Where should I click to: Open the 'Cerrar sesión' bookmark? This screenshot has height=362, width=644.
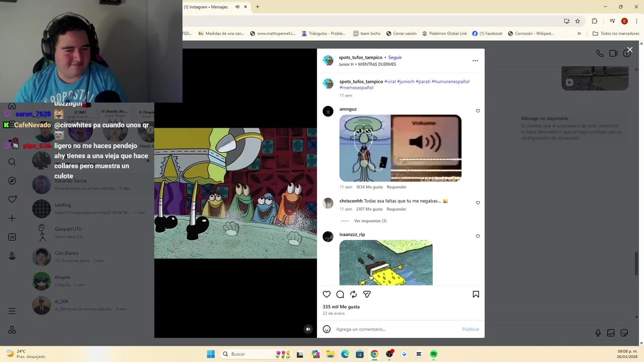(x=401, y=34)
